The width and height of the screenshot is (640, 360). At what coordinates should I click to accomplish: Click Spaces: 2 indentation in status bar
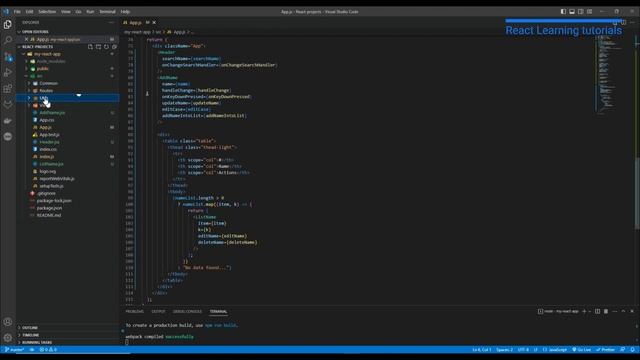504,350
